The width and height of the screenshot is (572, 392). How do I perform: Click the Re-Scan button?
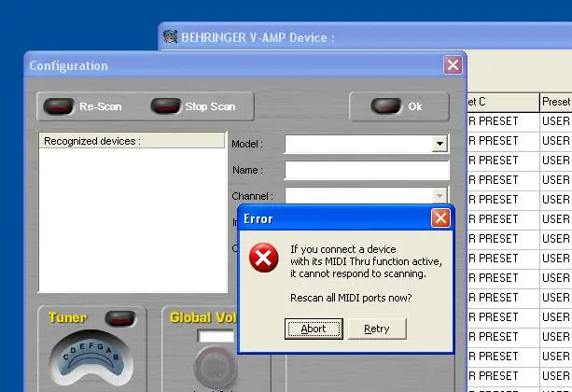pos(84,106)
